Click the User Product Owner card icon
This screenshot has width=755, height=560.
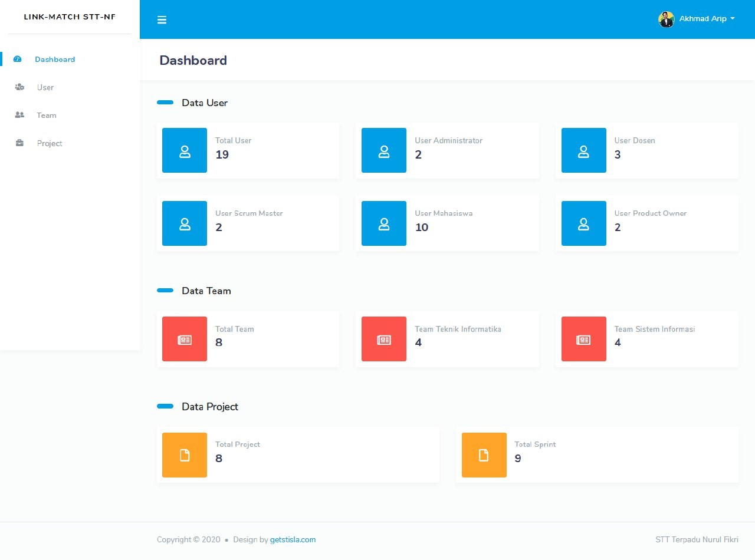[x=584, y=223]
